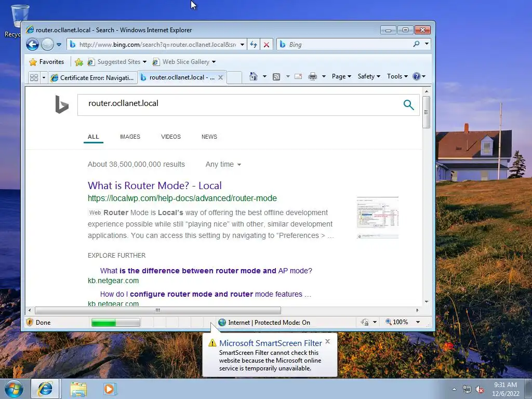Click the Home page icon

[x=254, y=76]
